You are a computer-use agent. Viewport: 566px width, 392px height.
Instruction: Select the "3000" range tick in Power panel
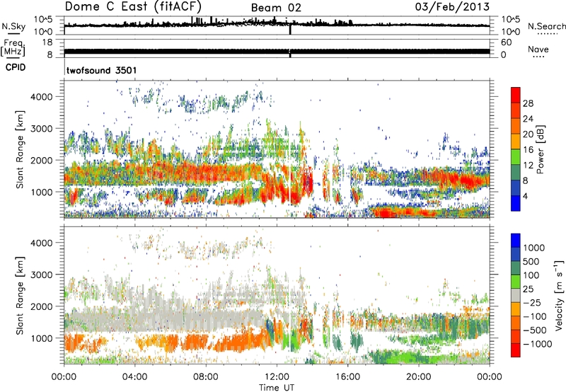click(41, 128)
